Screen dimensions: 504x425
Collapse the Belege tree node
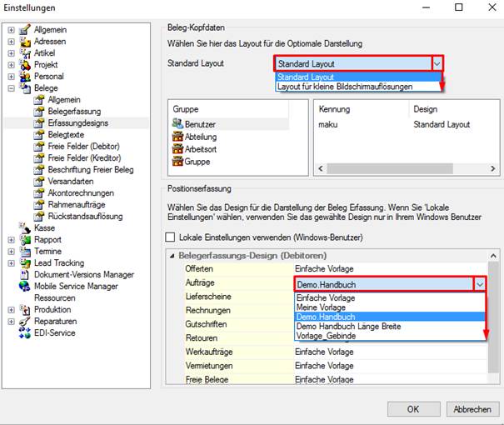click(12, 87)
